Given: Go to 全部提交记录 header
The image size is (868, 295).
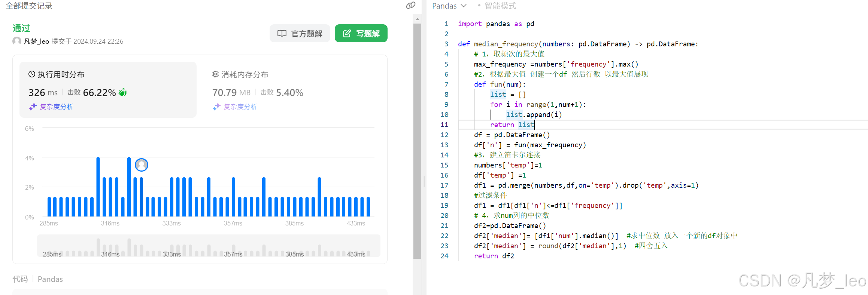Looking at the screenshot, I should [29, 6].
